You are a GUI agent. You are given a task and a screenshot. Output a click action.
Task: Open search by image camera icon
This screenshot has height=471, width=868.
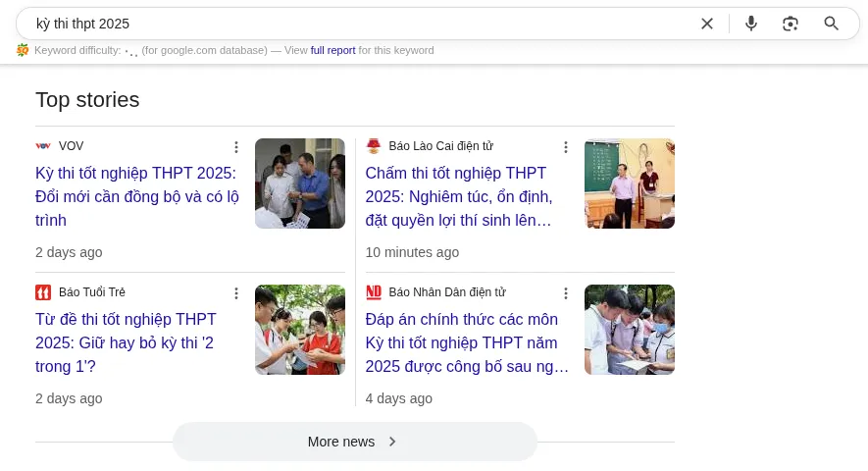pyautogui.click(x=791, y=24)
